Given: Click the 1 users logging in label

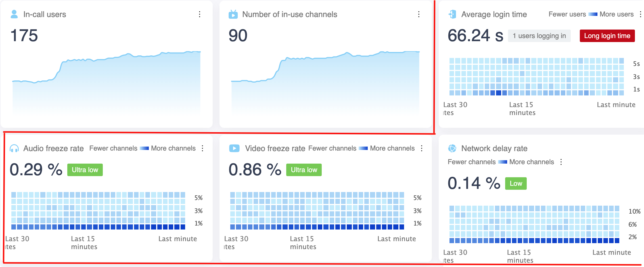Looking at the screenshot, I should [539, 36].
